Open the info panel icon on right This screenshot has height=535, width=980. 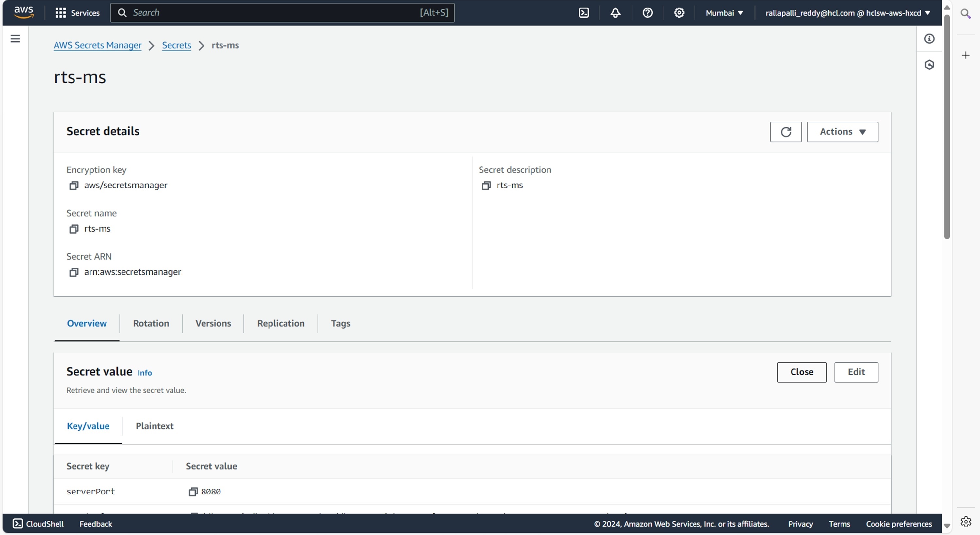929,39
